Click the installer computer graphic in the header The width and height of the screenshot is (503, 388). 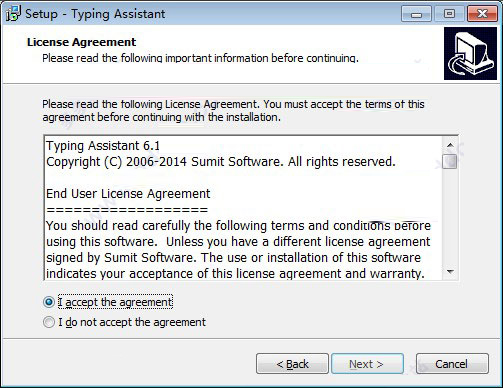coord(470,54)
